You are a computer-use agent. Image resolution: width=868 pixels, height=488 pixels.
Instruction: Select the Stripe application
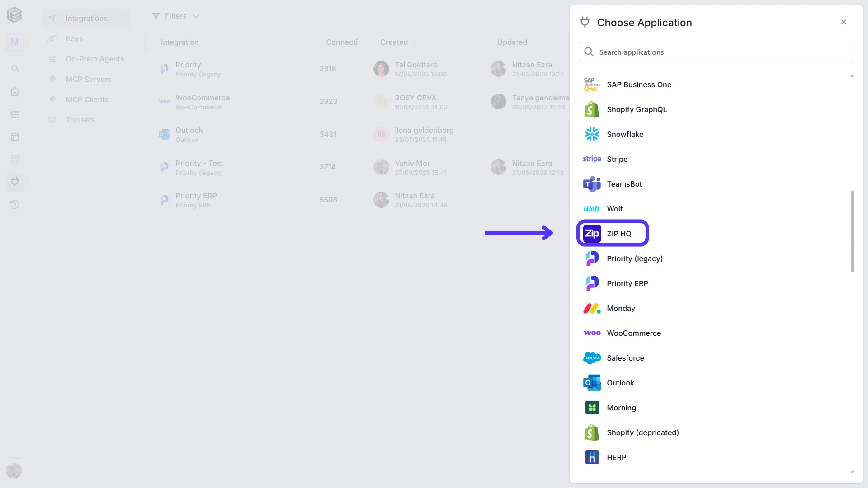pos(617,159)
